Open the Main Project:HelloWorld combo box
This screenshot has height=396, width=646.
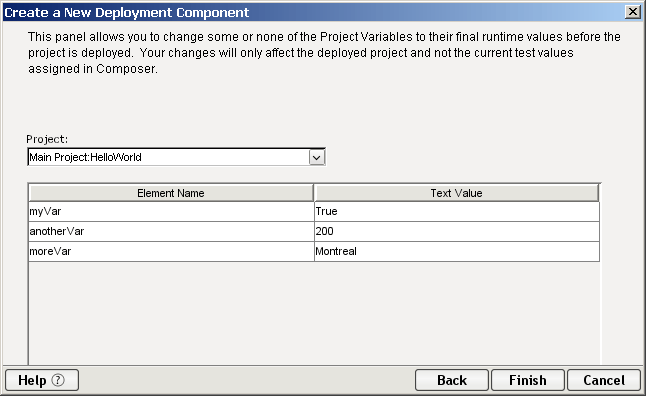[176, 157]
